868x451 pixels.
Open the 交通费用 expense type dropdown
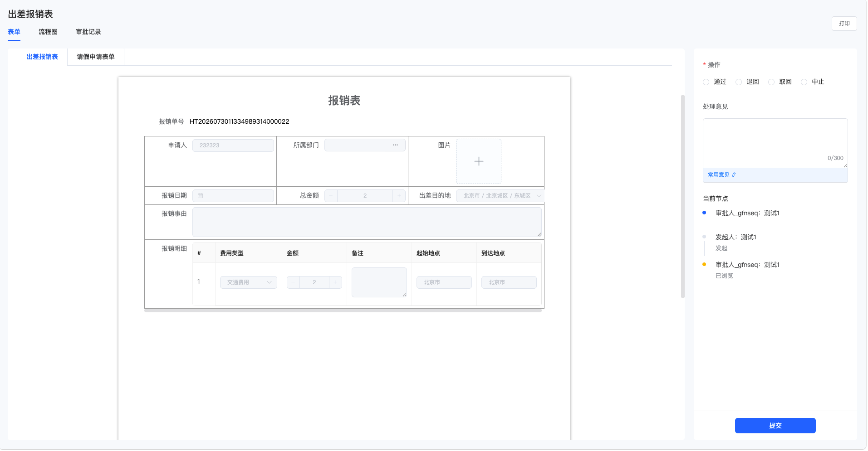click(x=248, y=282)
